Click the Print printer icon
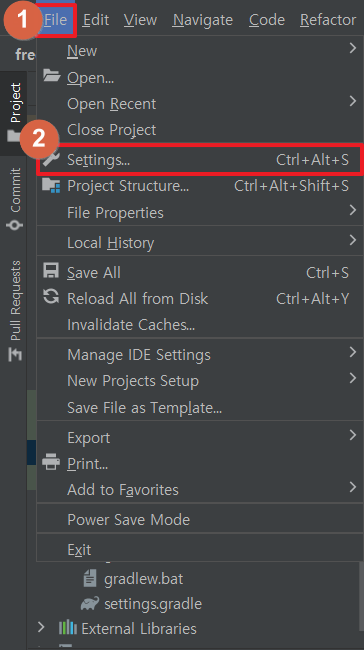 [x=51, y=462]
